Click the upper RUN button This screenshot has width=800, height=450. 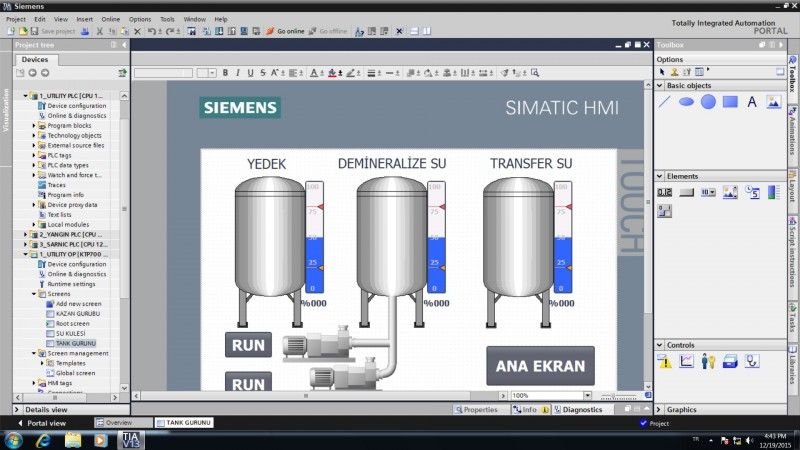pos(248,345)
